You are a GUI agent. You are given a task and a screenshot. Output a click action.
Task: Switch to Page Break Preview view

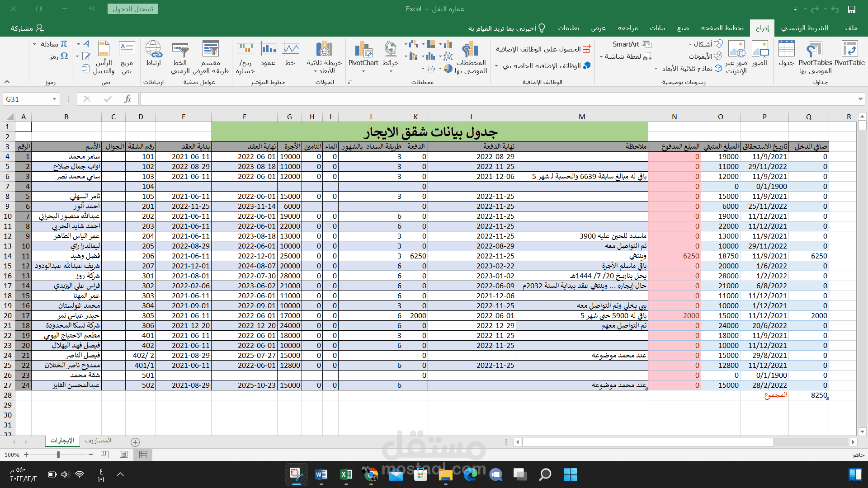(x=104, y=455)
